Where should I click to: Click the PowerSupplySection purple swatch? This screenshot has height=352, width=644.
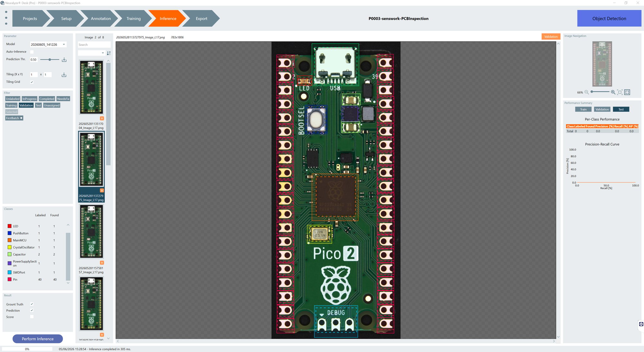pyautogui.click(x=9, y=263)
